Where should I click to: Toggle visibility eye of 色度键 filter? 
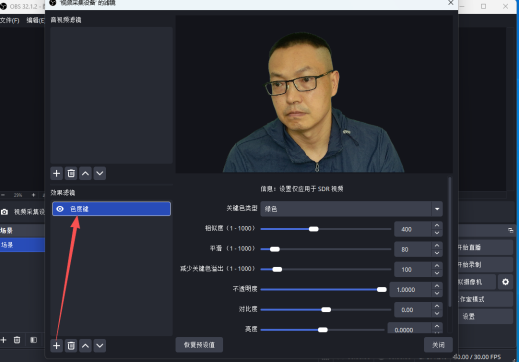(60, 209)
